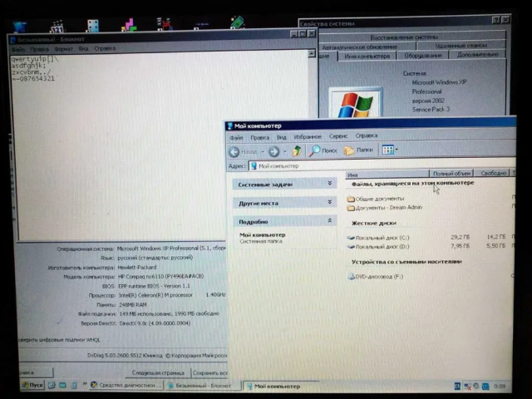This screenshot has width=532, height=399.
Task: Click the green money desktop icon
Action: tap(237, 22)
